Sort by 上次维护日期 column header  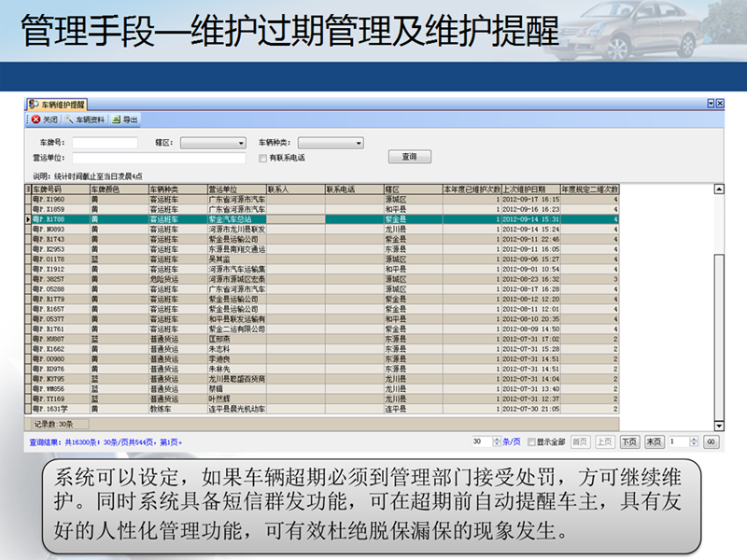[529, 189]
